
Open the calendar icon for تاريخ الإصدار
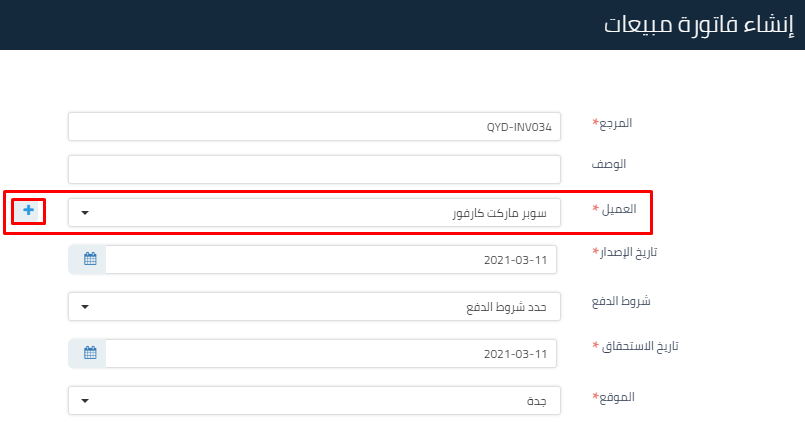(89, 259)
